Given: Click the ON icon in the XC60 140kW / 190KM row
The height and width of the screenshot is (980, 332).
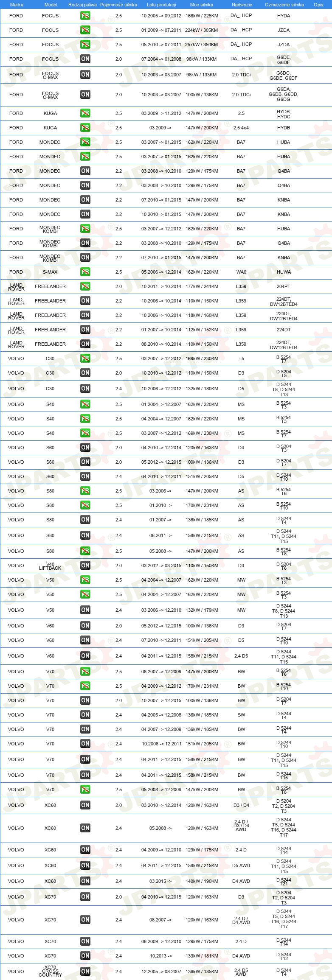Looking at the screenshot, I should click(85, 881).
